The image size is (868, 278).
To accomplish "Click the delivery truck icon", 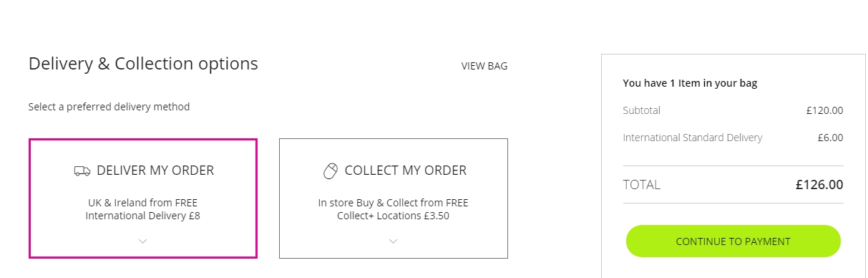I will (82, 171).
